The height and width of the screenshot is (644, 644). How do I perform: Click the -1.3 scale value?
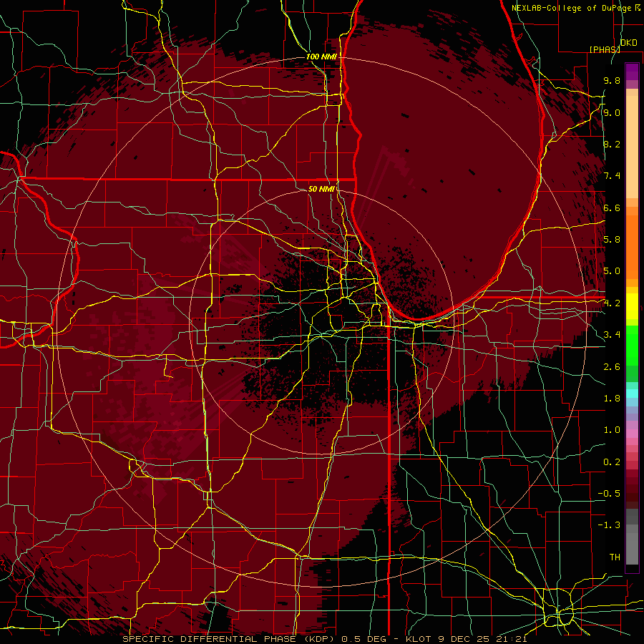click(609, 525)
